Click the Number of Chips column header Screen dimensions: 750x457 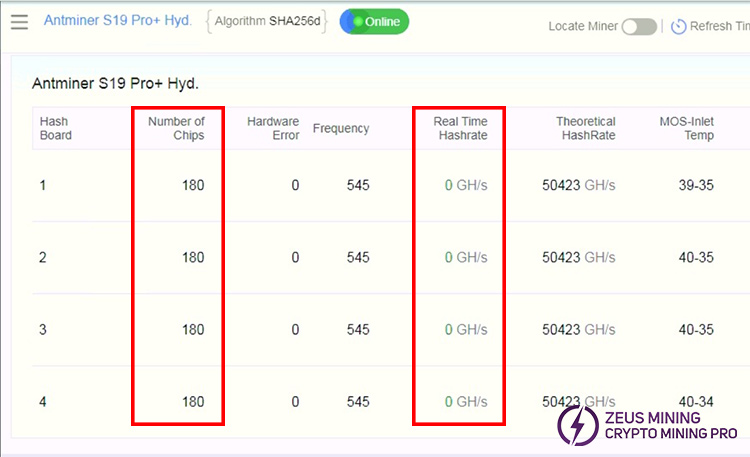pos(176,128)
